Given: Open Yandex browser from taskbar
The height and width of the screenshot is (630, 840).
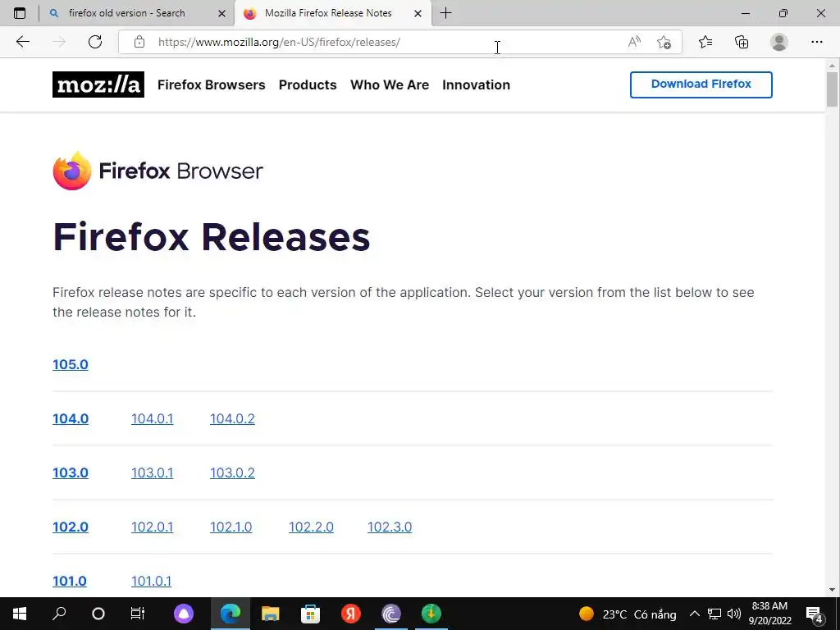Looking at the screenshot, I should [x=351, y=614].
